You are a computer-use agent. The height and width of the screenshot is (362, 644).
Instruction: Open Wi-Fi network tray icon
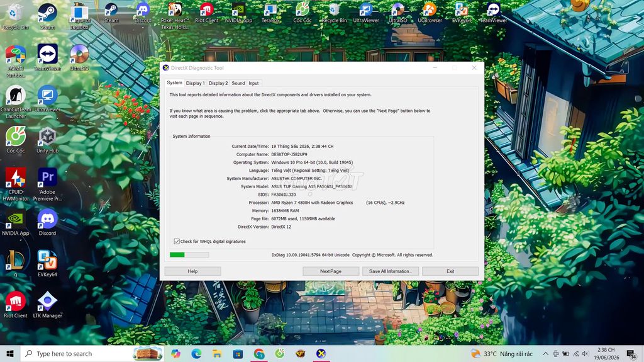point(576,354)
